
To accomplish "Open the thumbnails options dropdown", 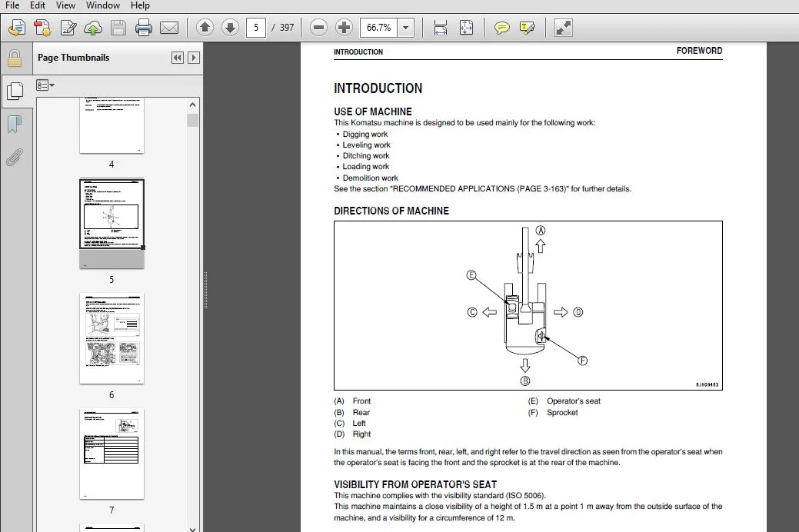I will pyautogui.click(x=45, y=85).
